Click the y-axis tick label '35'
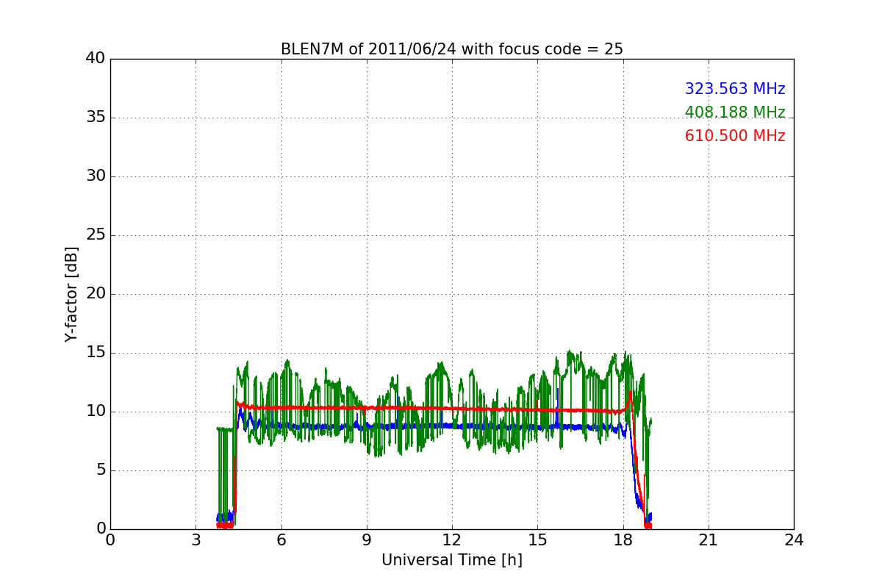 click(96, 118)
